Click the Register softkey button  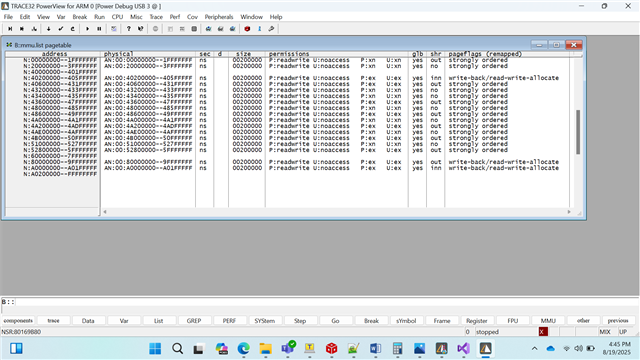[x=477, y=320]
